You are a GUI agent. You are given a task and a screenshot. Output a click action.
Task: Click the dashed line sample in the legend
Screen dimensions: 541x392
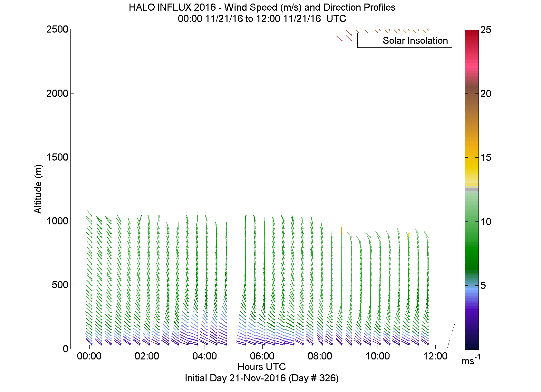[371, 41]
